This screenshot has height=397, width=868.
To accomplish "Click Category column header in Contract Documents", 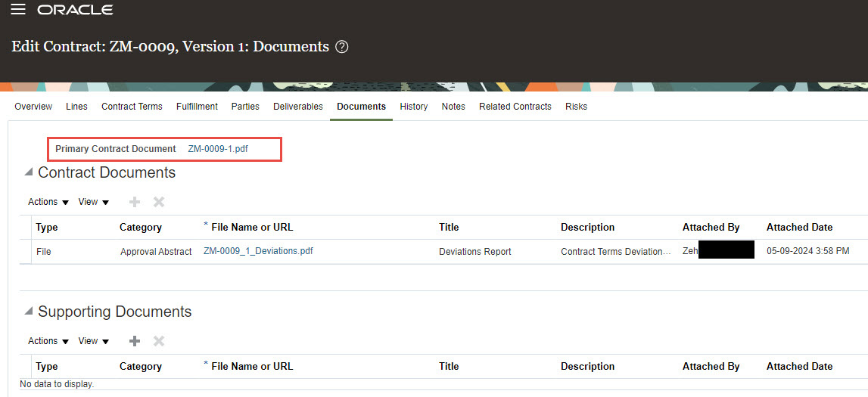I will pos(141,228).
